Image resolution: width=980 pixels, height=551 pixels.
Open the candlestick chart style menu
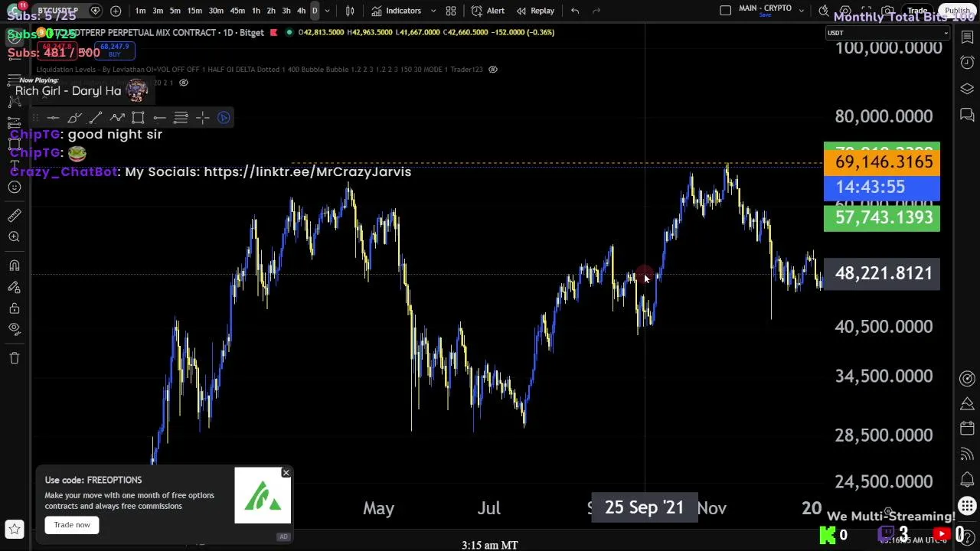click(x=350, y=11)
